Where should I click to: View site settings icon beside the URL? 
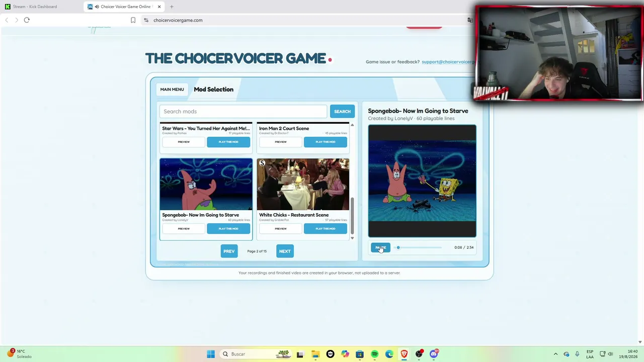[x=146, y=20]
